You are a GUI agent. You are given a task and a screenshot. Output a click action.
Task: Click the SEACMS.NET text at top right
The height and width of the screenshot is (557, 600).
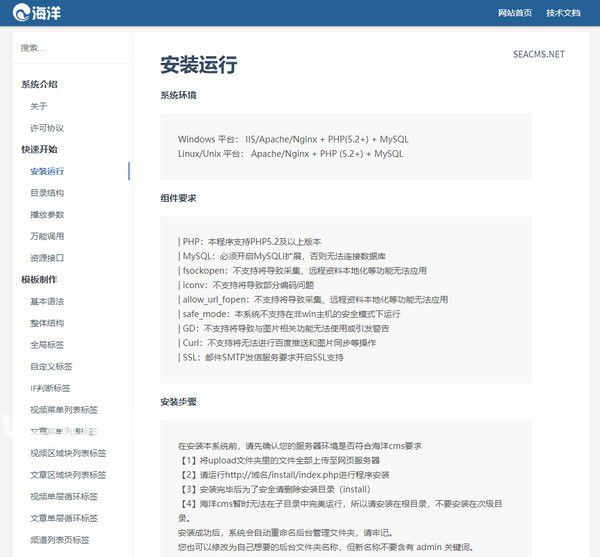[539, 54]
